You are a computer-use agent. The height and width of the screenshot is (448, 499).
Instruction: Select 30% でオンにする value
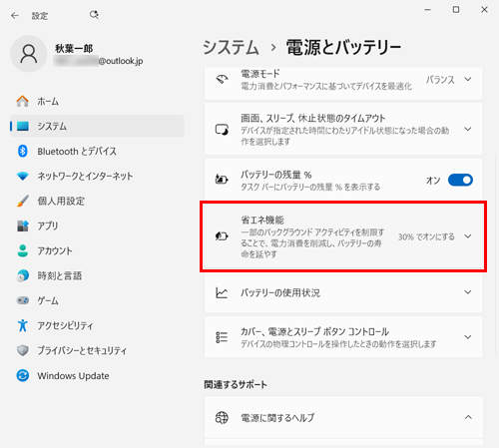click(426, 236)
